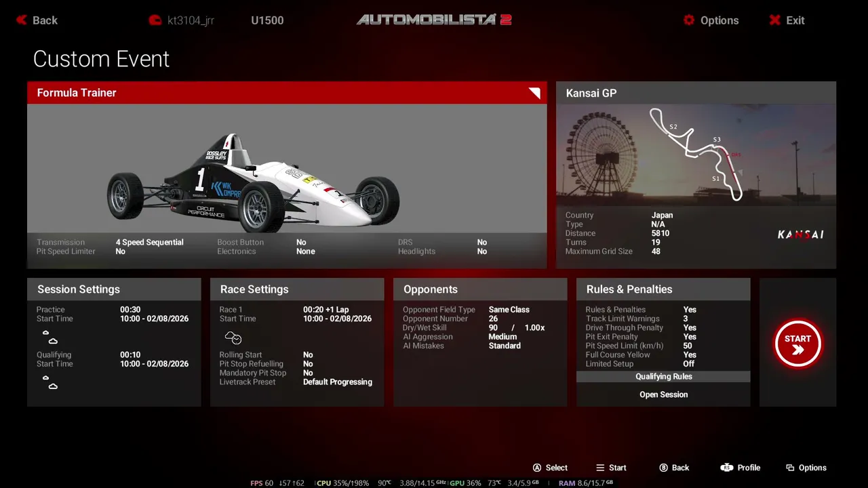Click the red helmet icon beside kt3104_jrr
The image size is (868, 488).
point(155,20)
